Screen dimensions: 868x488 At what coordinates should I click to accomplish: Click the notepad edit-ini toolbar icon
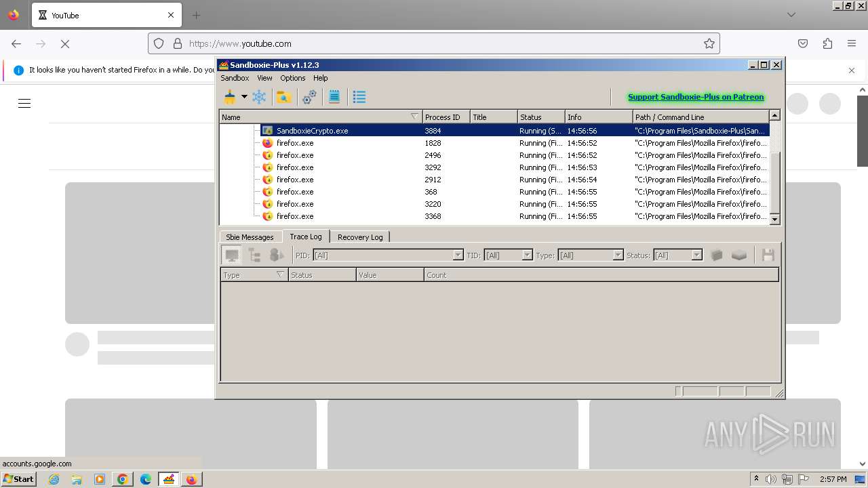coord(334,97)
